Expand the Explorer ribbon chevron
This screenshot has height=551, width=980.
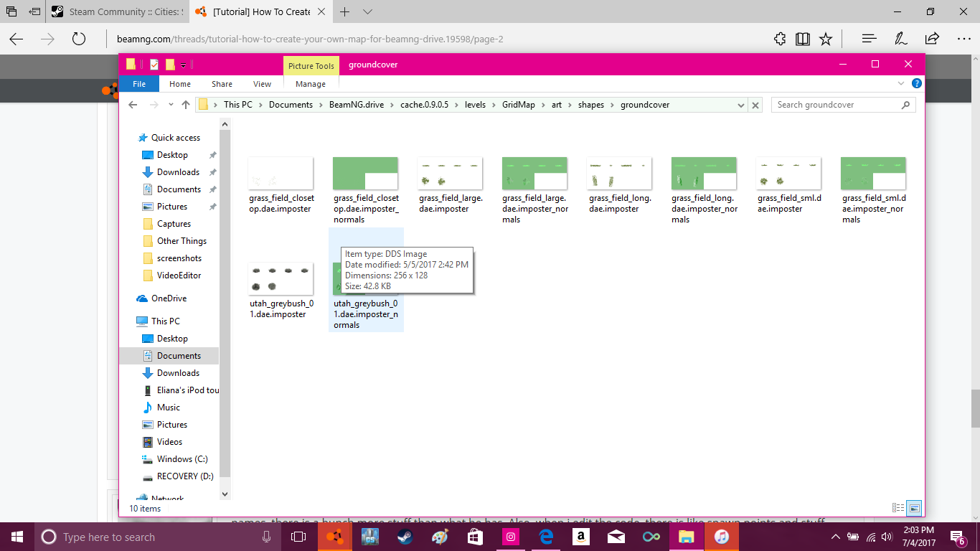902,84
